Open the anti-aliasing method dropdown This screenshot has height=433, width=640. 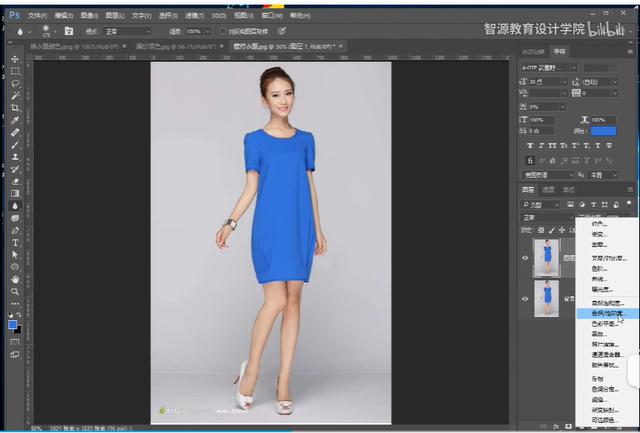click(x=603, y=175)
